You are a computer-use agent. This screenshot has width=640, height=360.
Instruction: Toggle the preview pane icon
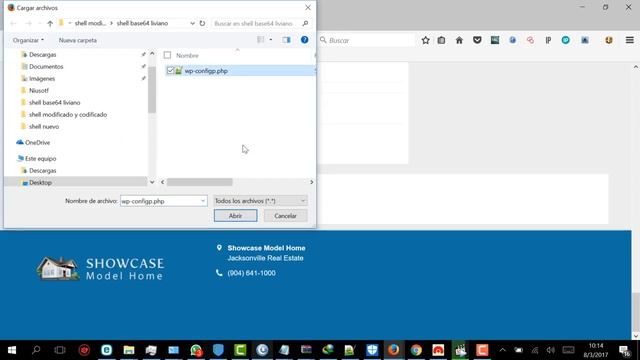point(286,40)
